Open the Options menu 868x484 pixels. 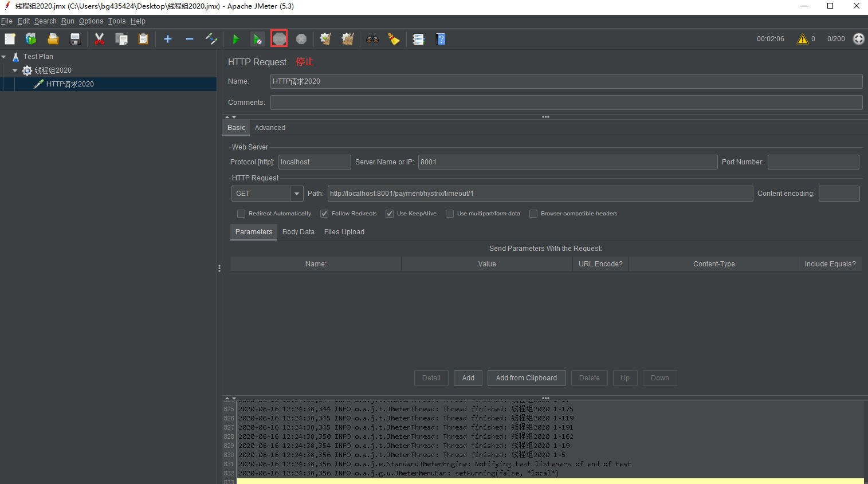pyautogui.click(x=91, y=21)
